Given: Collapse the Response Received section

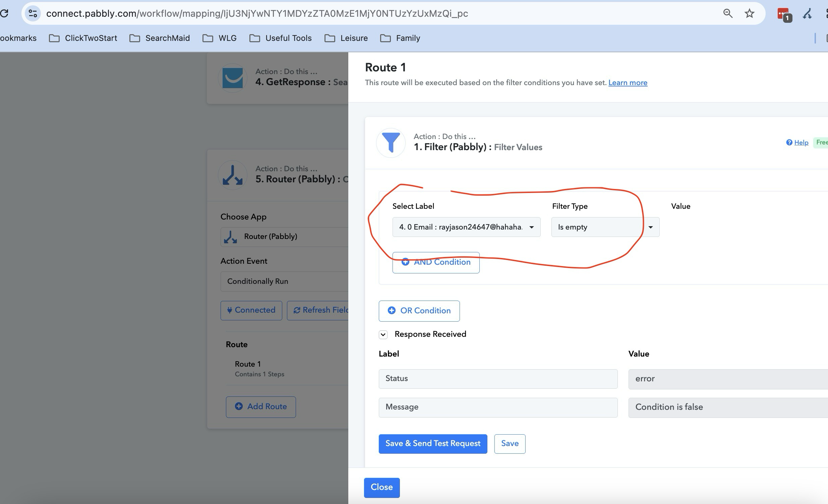Looking at the screenshot, I should tap(383, 334).
